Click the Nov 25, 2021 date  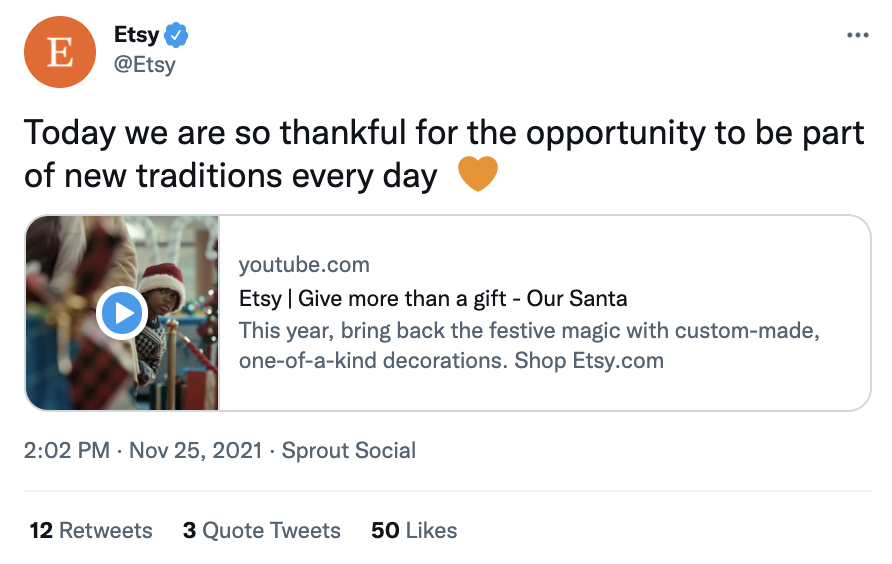[x=194, y=450]
